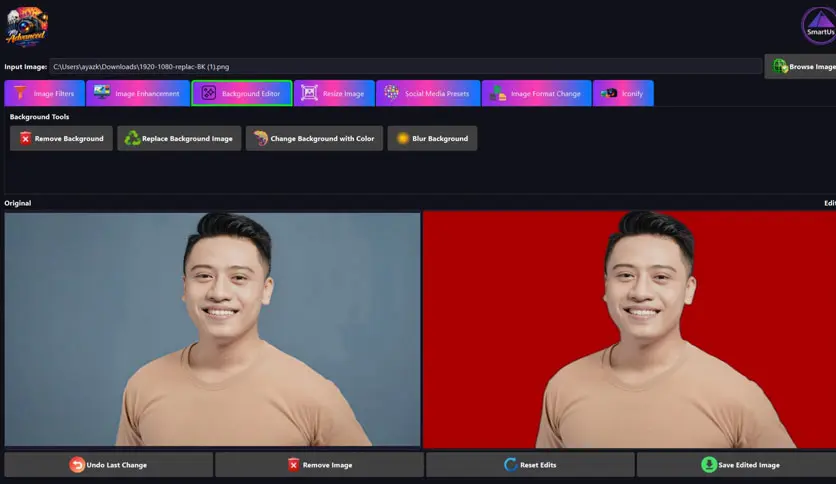Click the yellow sun icon on Blur Background
The height and width of the screenshot is (484, 836).
tap(403, 139)
